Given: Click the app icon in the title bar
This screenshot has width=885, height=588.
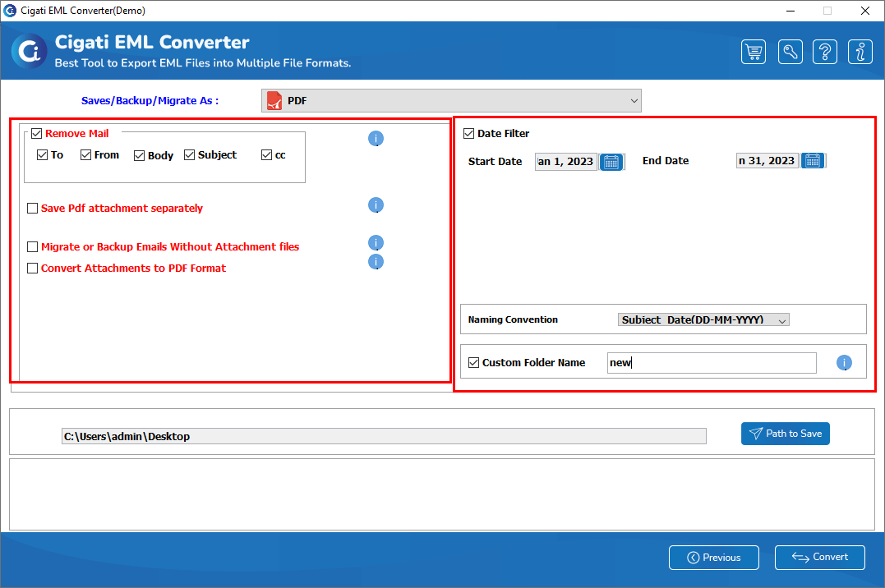Looking at the screenshot, I should pyautogui.click(x=10, y=10).
